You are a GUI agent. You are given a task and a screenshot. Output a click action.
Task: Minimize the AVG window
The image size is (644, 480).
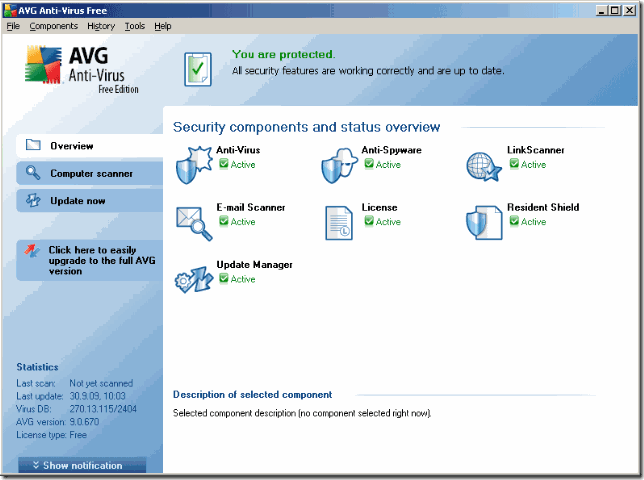(x=601, y=10)
